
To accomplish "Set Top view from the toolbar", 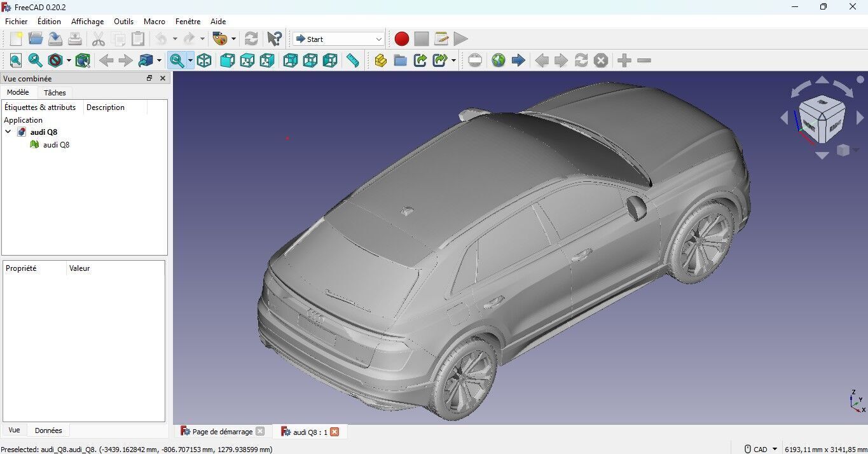I will [x=247, y=60].
